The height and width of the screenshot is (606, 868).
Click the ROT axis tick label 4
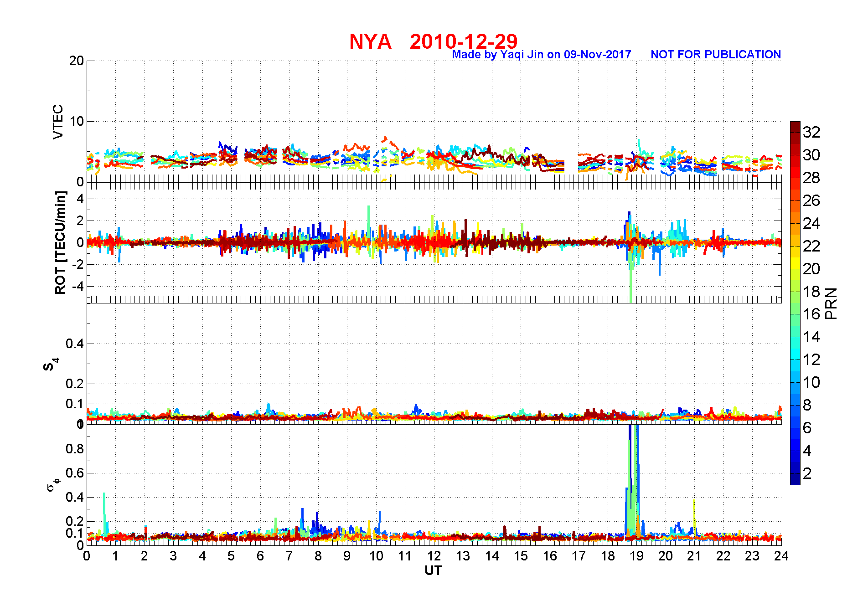pyautogui.click(x=80, y=199)
